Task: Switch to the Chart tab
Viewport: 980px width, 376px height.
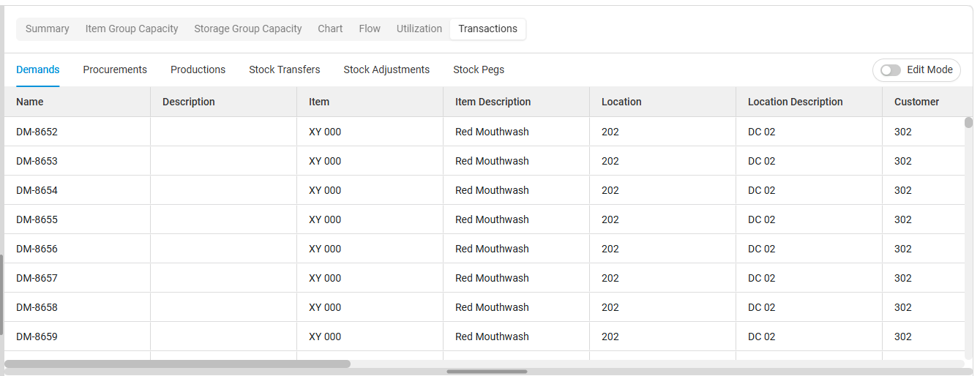Action: click(330, 29)
